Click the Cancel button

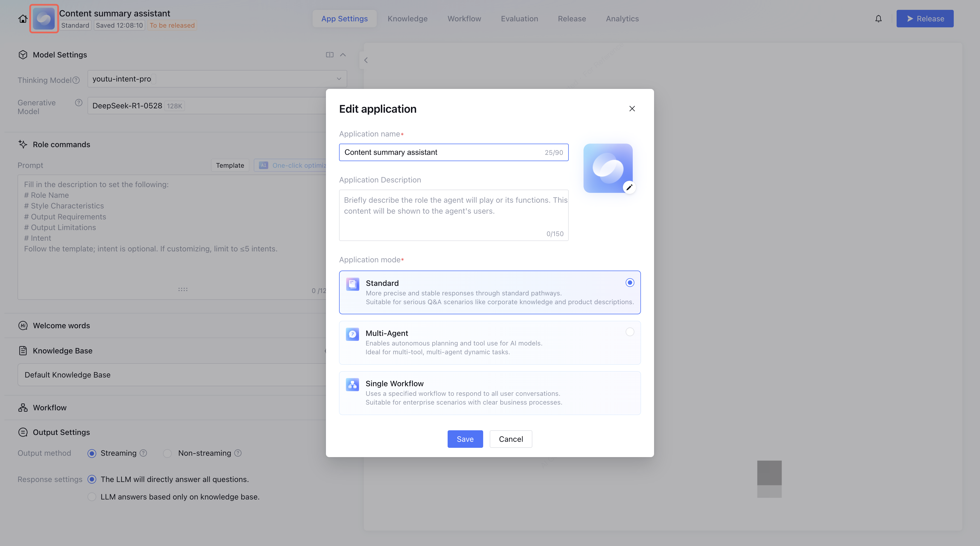511,439
